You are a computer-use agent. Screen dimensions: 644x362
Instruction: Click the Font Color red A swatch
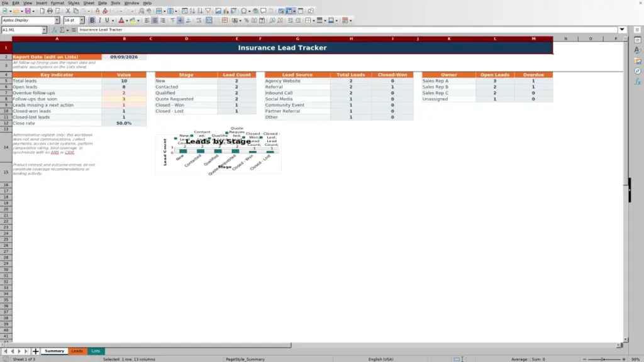click(x=121, y=21)
